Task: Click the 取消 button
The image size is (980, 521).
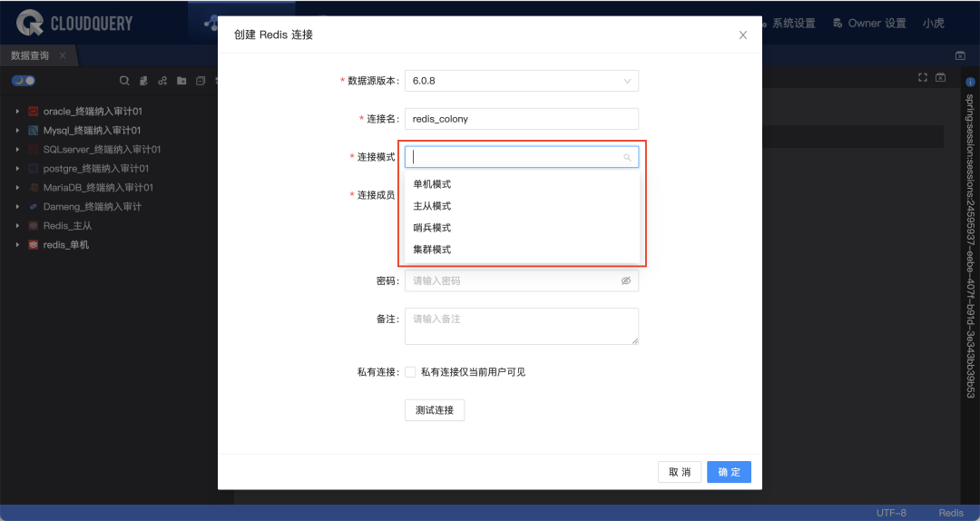Action: pos(680,472)
